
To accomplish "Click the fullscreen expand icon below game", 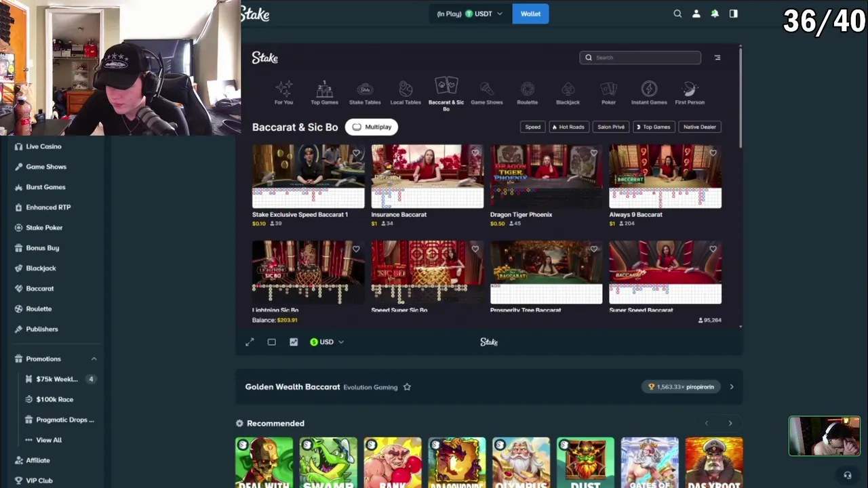I will 250,342.
